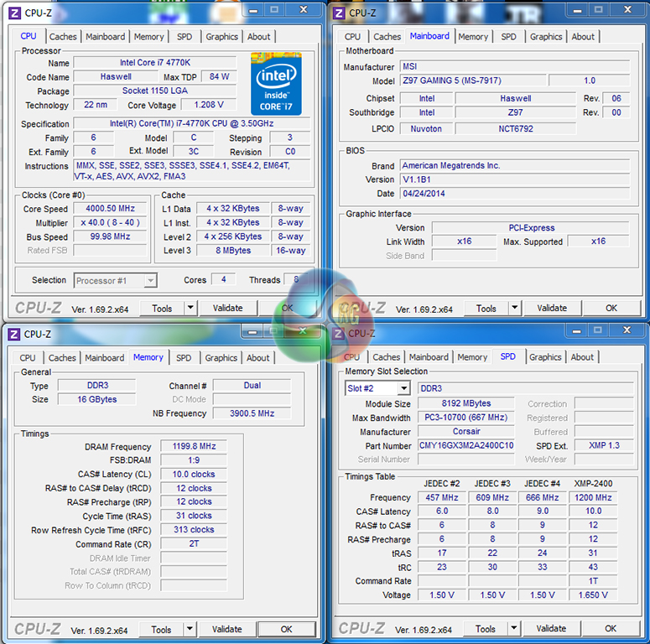
Task: Click the Part Number field CMY16GX3M2A2400C10
Action: point(466,446)
